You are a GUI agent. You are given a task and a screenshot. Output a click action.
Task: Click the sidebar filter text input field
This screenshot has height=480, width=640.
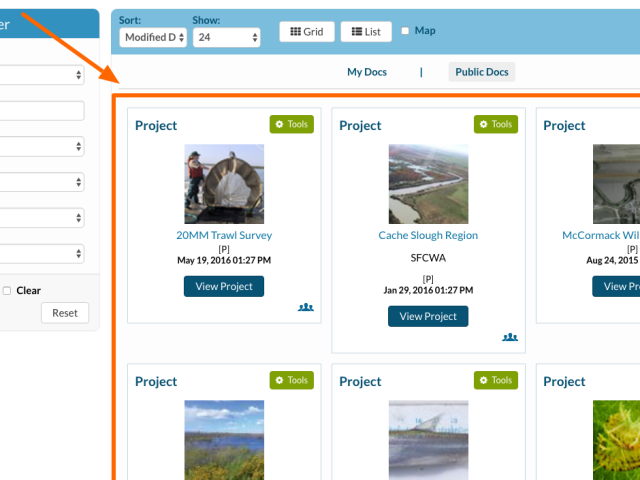pyautogui.click(x=42, y=111)
